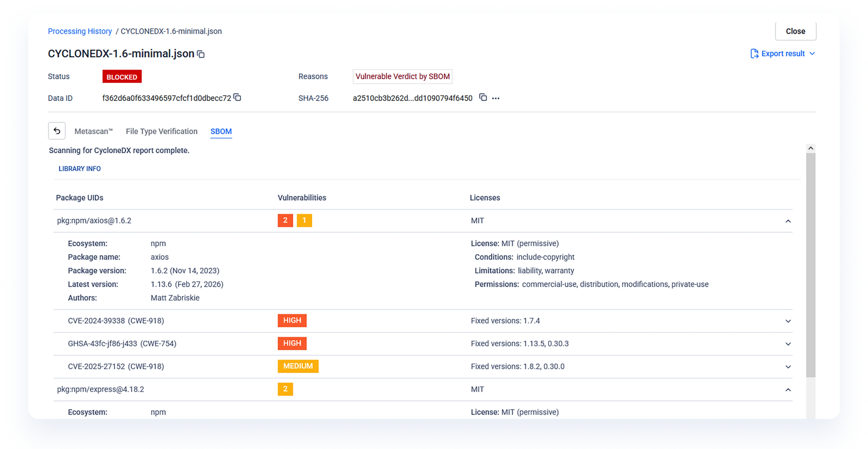Select the LIBRARY INFO section tab
868x449 pixels.
click(x=80, y=169)
